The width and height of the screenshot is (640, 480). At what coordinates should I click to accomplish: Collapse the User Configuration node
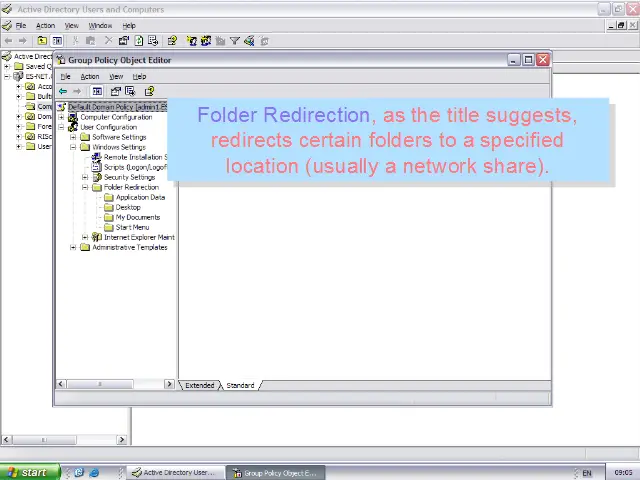(x=61, y=127)
